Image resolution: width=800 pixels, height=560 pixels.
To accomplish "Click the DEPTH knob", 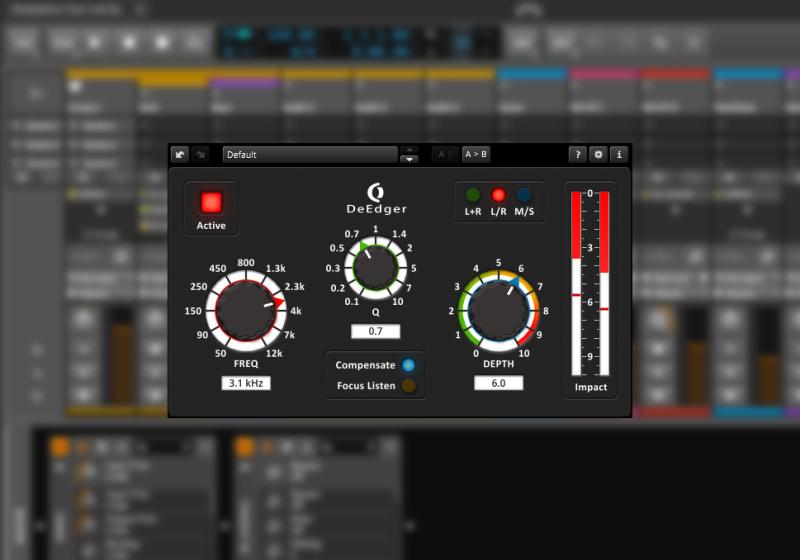I will click(x=498, y=310).
